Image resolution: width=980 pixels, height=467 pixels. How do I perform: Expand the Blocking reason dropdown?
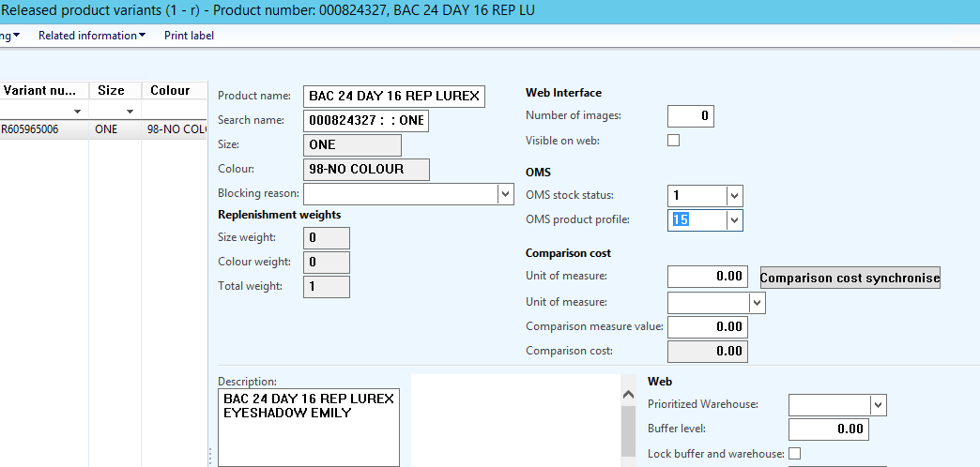[506, 194]
